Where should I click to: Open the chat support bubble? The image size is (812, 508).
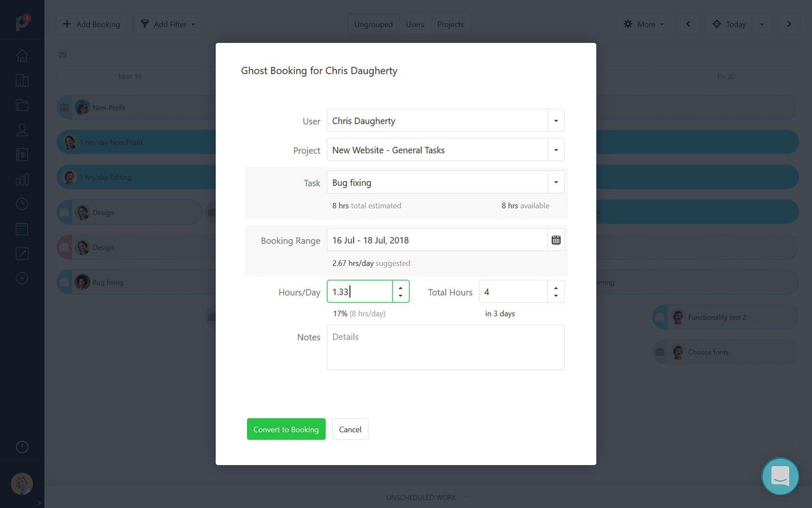point(780,476)
